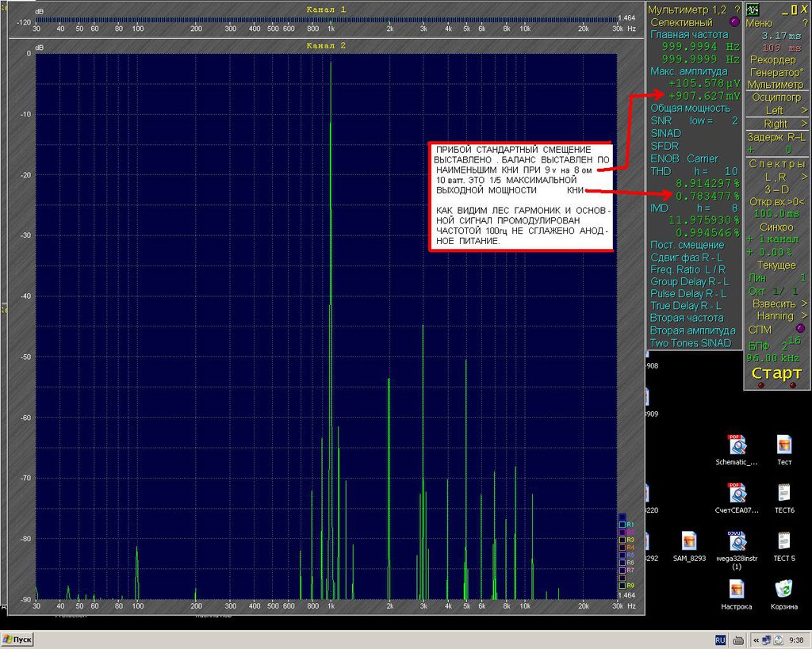
Task: Open help for Мультиметр 1,2 panel
Action: click(737, 10)
